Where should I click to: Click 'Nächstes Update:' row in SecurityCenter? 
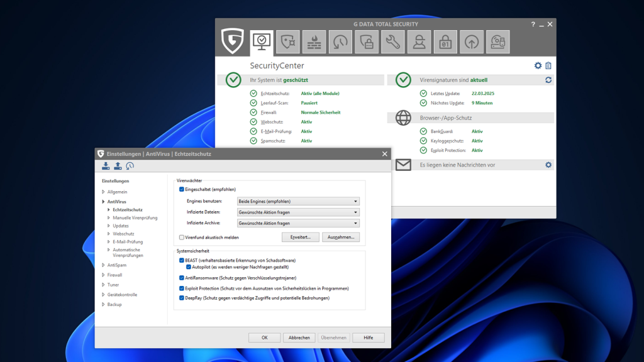tap(457, 103)
